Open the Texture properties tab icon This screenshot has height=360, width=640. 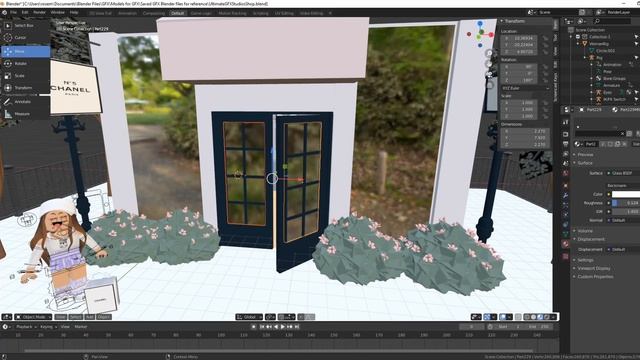pyautogui.click(x=565, y=256)
